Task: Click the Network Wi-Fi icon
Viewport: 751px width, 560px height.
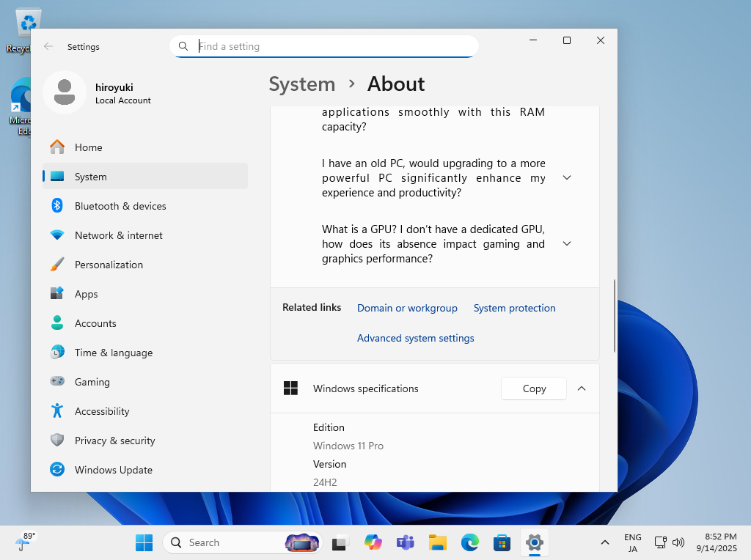Action: pos(57,235)
